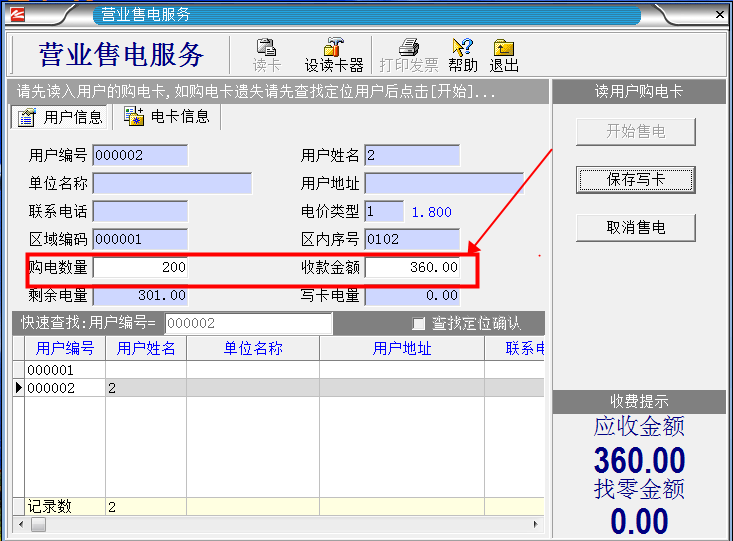Click the app logo in title bar
Image resolution: width=733 pixels, height=541 pixels.
pyautogui.click(x=20, y=14)
